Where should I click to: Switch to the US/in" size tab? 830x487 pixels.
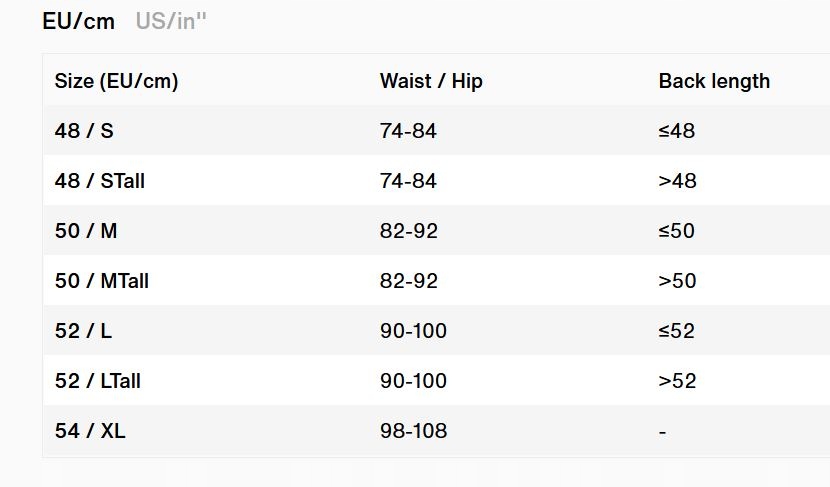click(171, 21)
